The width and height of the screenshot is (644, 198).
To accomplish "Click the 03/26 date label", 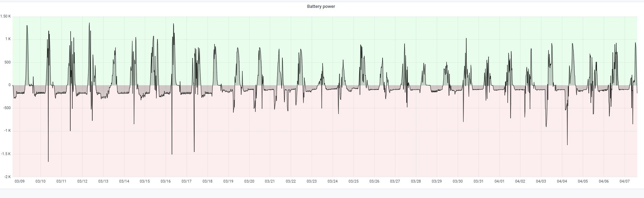I will (374, 181).
